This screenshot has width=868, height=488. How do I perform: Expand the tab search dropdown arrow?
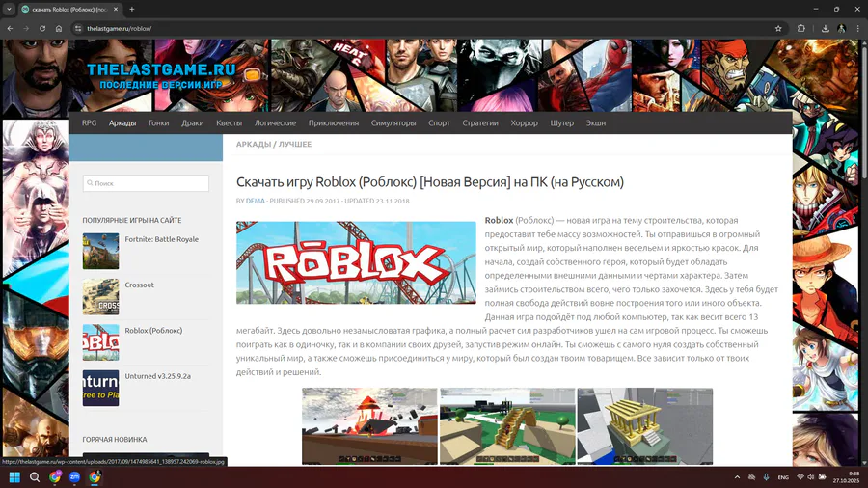point(9,9)
